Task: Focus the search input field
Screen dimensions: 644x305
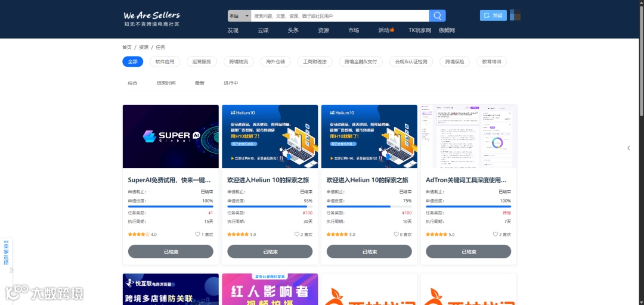Action: tap(340, 16)
